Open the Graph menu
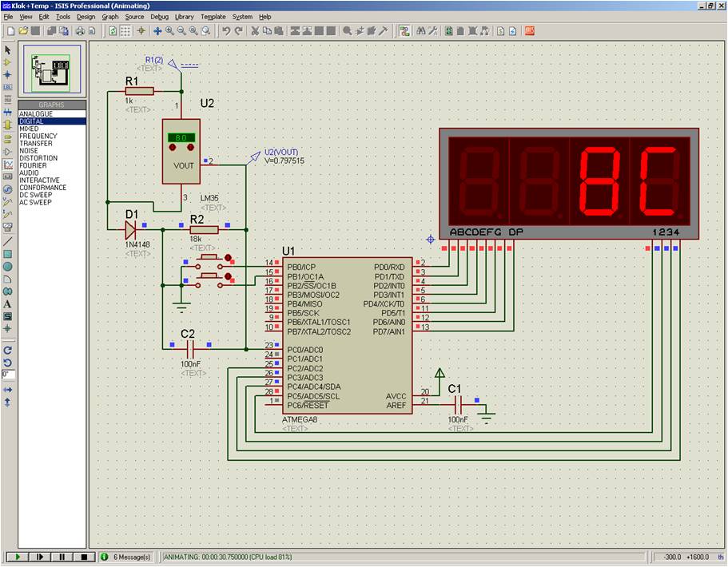This screenshot has width=728, height=567. (x=110, y=16)
